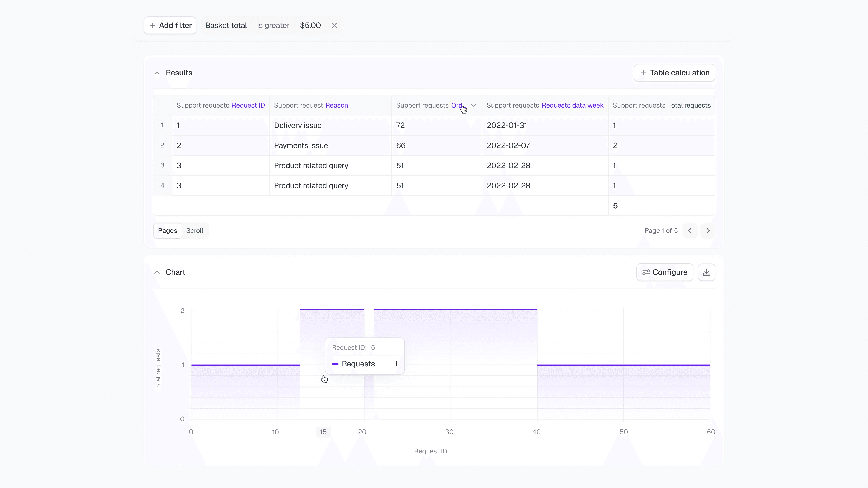Click the sliders icon in Configure

coord(646,272)
